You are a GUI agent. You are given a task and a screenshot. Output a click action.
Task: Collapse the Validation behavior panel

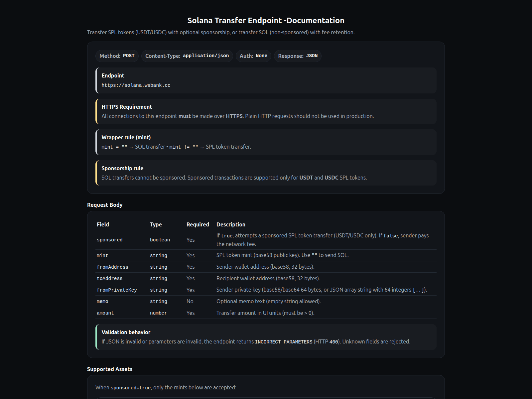point(126,332)
